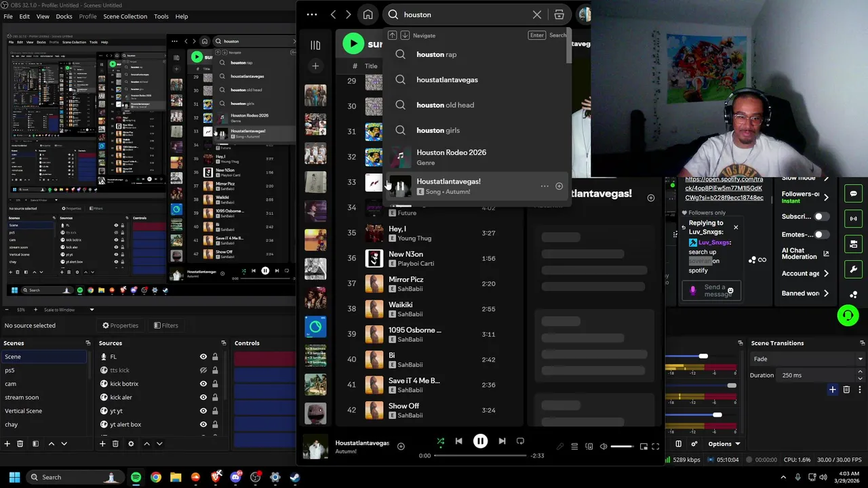Screen dimensions: 868x488
Task: Open Connect to a device icon
Action: tap(589, 447)
